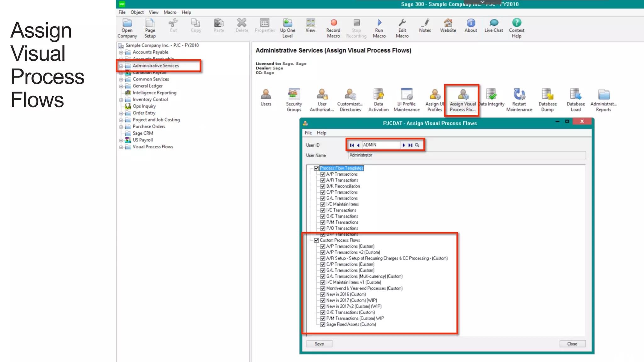The width and height of the screenshot is (644, 362).
Task: Expand the General Ledger folder node
Action: [121, 86]
